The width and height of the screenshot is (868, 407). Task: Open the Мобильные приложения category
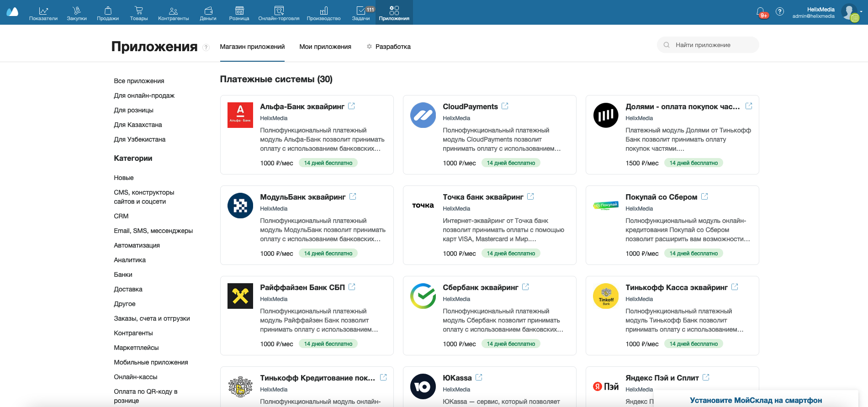tap(151, 362)
